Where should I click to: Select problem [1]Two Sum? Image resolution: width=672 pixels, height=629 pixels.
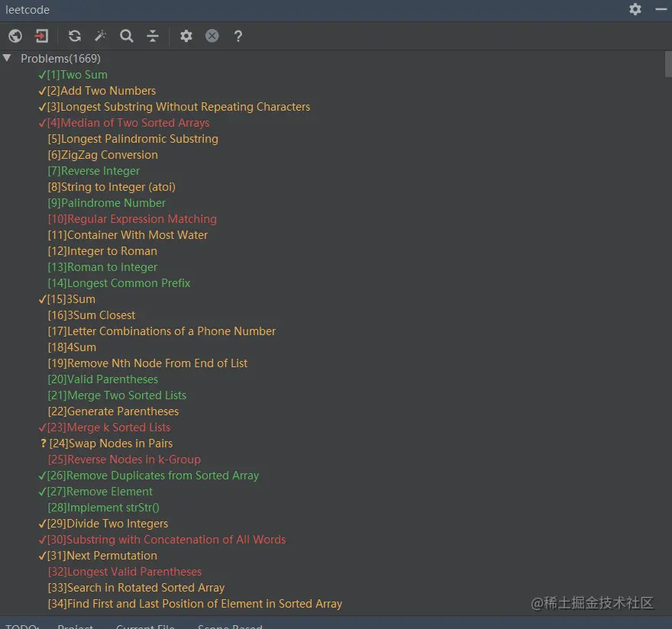pos(73,75)
